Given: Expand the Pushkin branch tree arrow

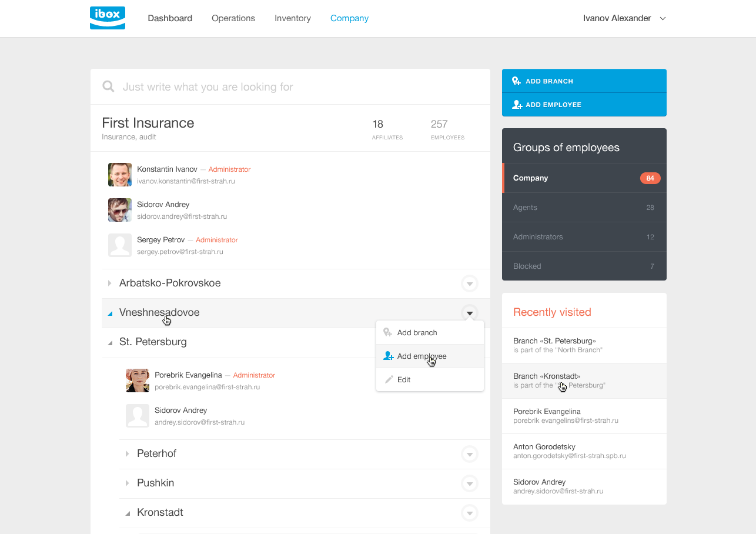Looking at the screenshot, I should point(127,483).
